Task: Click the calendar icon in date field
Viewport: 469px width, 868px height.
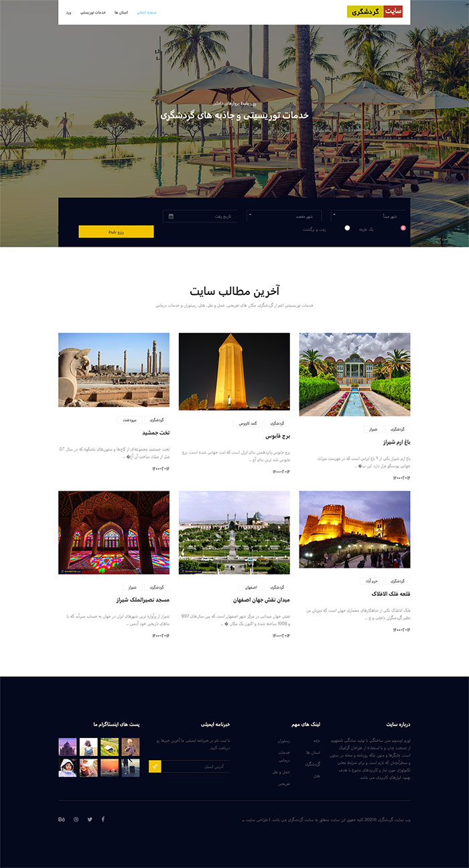Action: (172, 216)
